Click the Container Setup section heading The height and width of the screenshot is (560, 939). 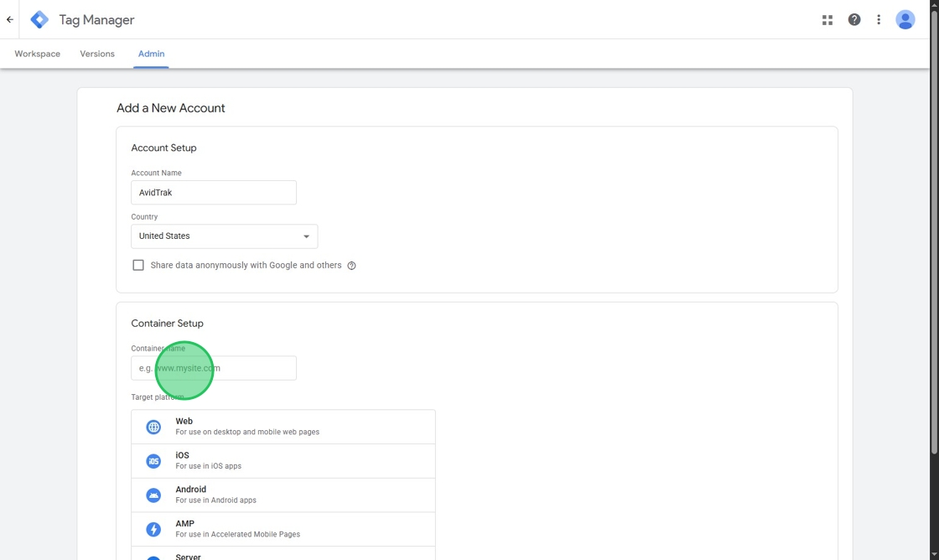click(167, 324)
